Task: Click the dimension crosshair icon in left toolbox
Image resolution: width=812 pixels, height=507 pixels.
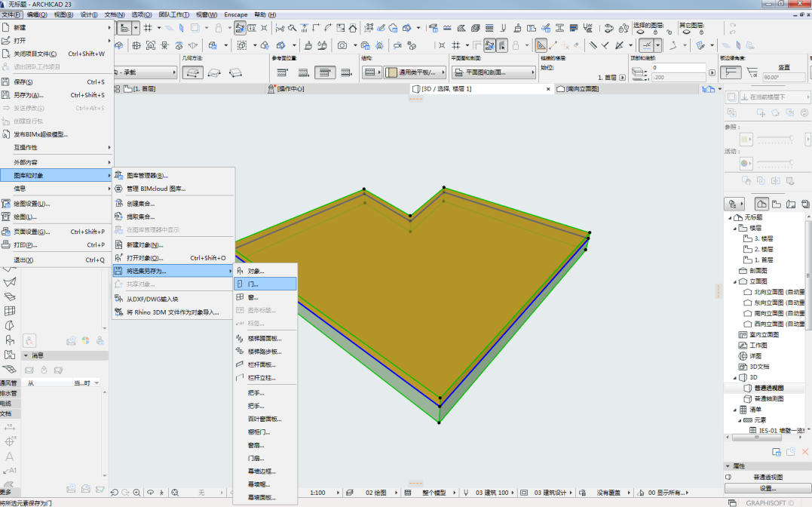Action: pyautogui.click(x=9, y=441)
